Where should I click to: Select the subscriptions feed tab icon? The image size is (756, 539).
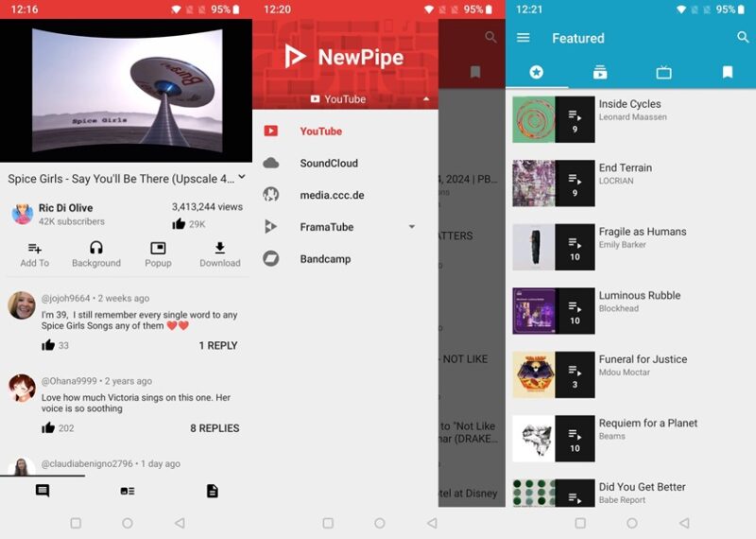600,73
